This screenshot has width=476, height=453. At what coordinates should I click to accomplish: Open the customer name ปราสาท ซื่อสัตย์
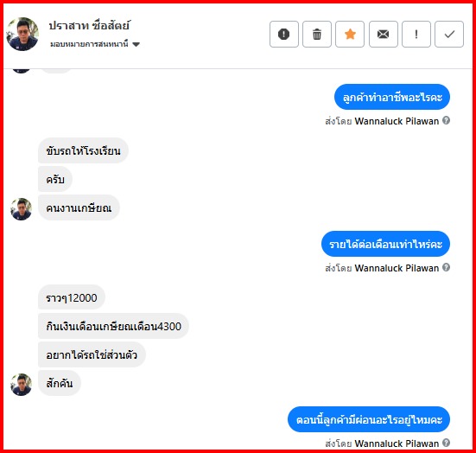click(x=89, y=25)
